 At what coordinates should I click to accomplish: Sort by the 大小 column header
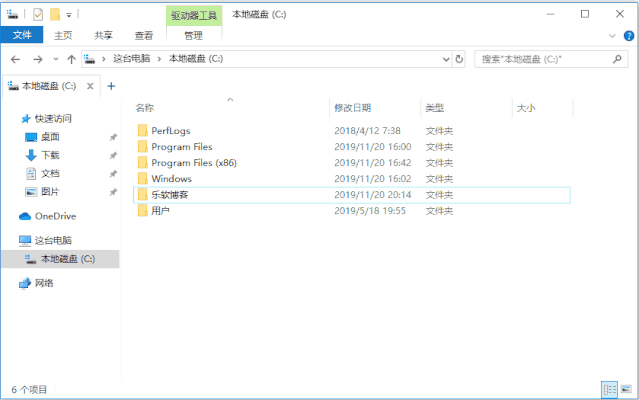click(x=526, y=108)
